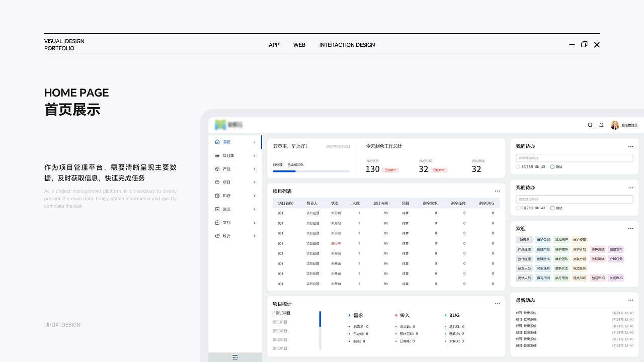Open the more options dots in 欢迎
The image size is (644, 362).
coord(630,229)
